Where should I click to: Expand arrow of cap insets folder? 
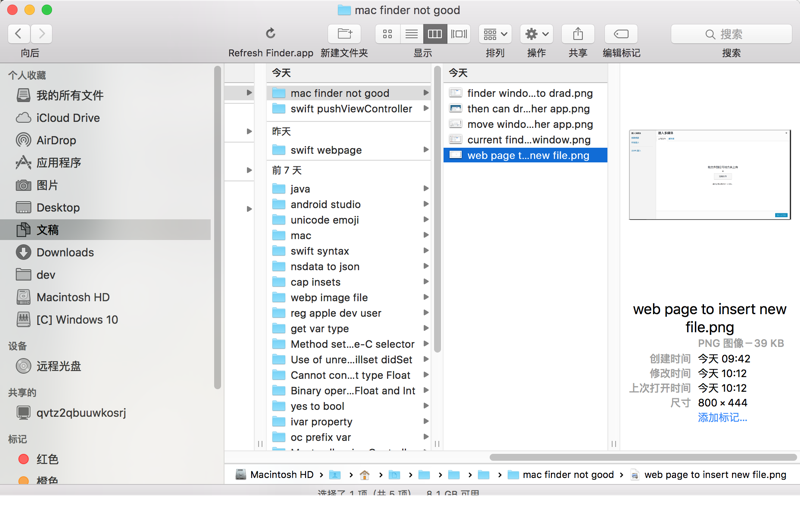[426, 282]
